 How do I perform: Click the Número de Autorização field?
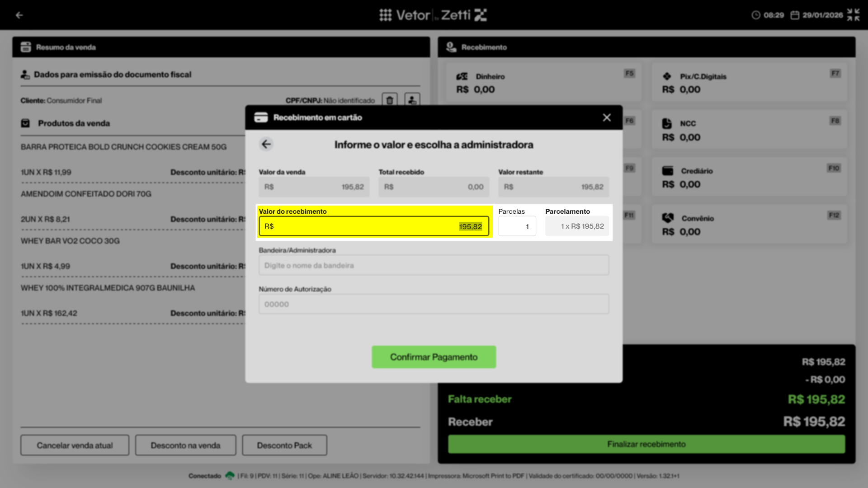click(433, 304)
